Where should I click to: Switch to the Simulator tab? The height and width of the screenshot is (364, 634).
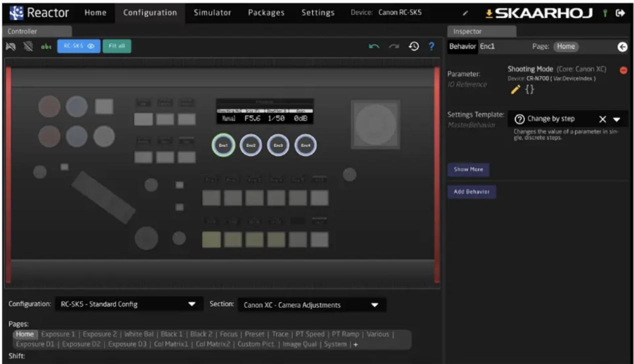pyautogui.click(x=212, y=12)
